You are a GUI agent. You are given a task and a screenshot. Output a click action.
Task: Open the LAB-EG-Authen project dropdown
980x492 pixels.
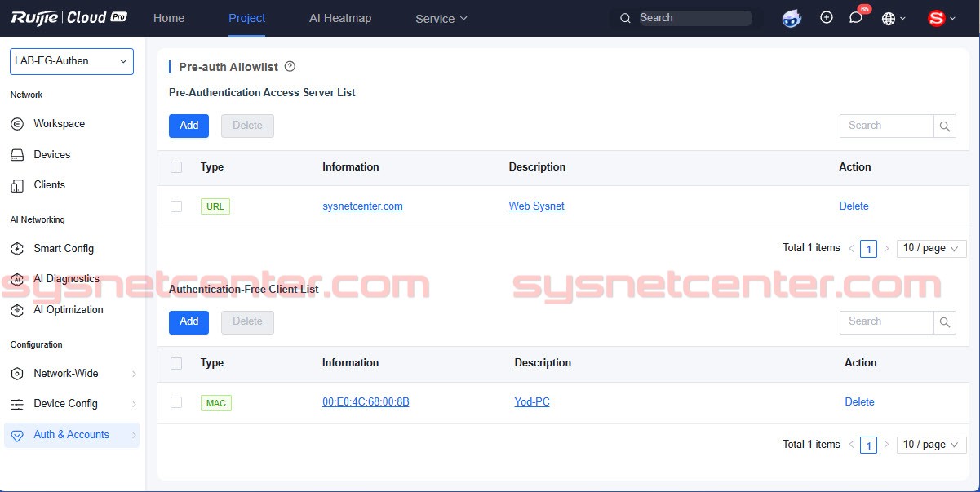(x=72, y=61)
